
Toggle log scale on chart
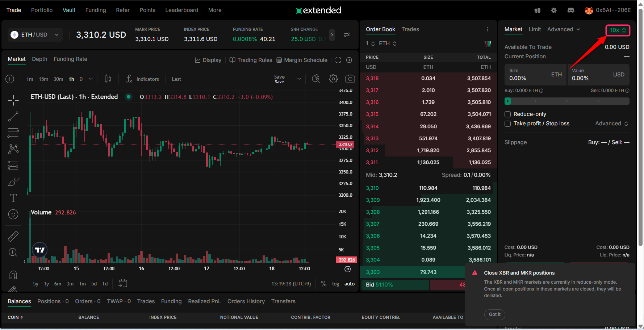(335, 284)
